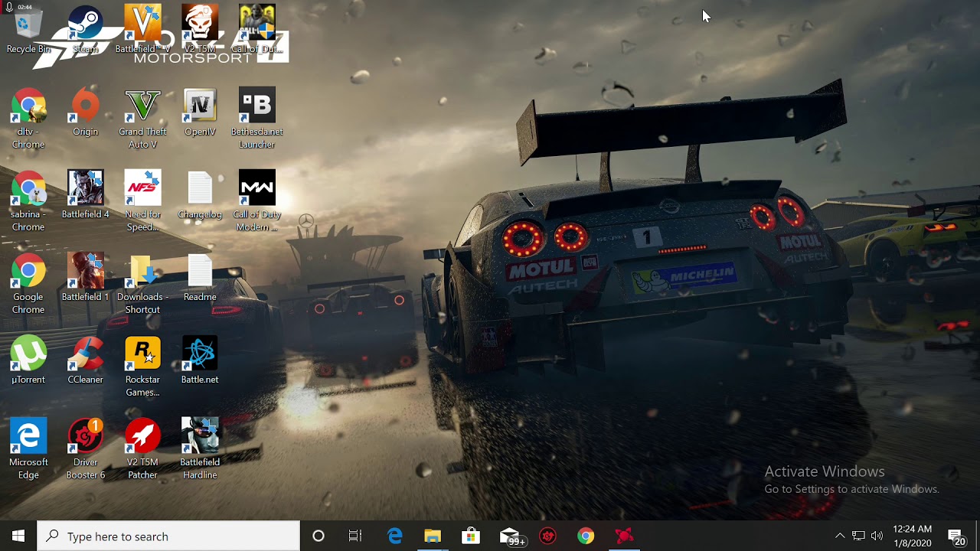Open Action Center with 20 notifications
The image size is (980, 551).
[956, 536]
